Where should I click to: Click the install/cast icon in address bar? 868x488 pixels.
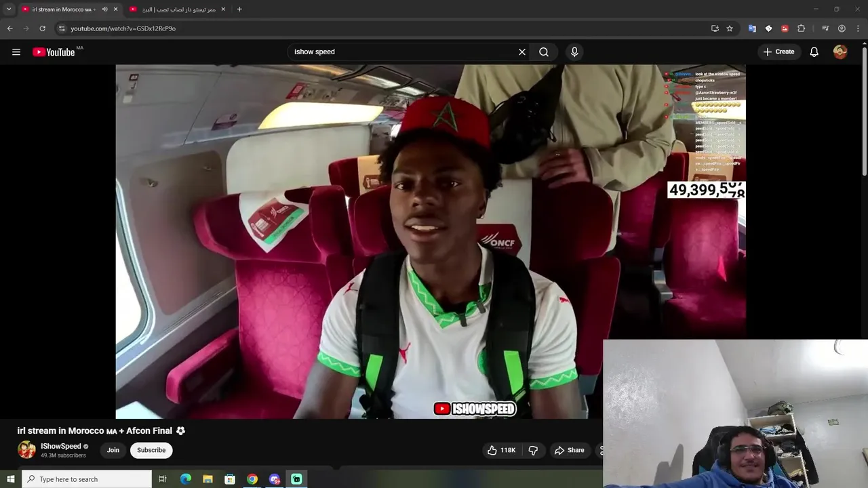pyautogui.click(x=715, y=28)
